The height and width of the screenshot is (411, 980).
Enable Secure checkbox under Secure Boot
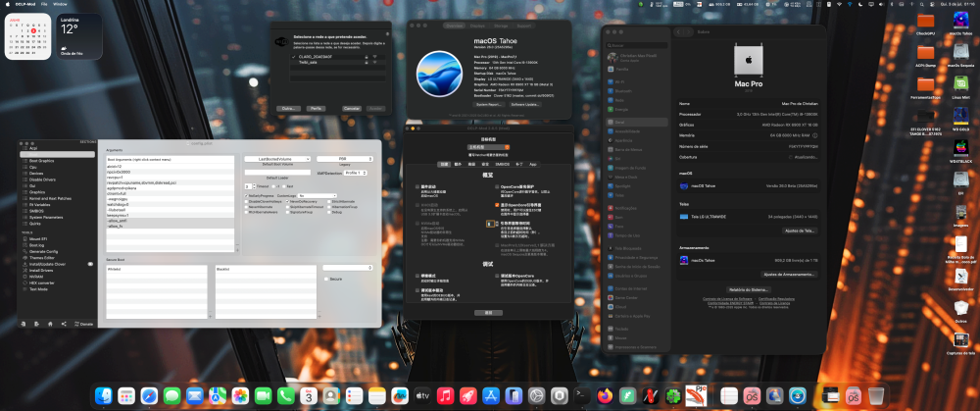tap(326, 279)
